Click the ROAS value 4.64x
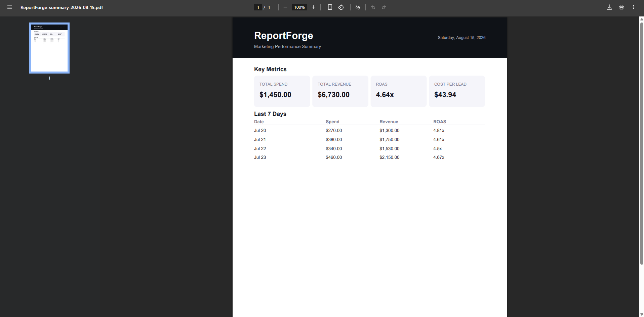 tap(385, 95)
